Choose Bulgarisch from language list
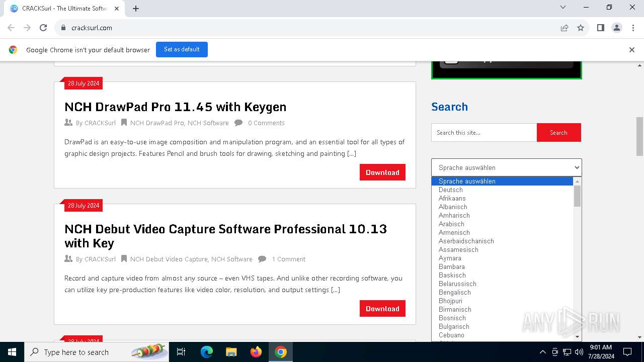The width and height of the screenshot is (644, 362). [502, 326]
